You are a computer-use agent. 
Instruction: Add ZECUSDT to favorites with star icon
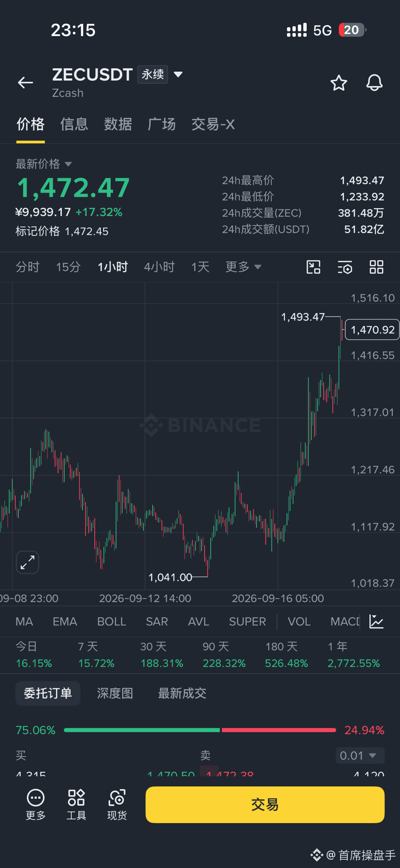click(x=339, y=83)
